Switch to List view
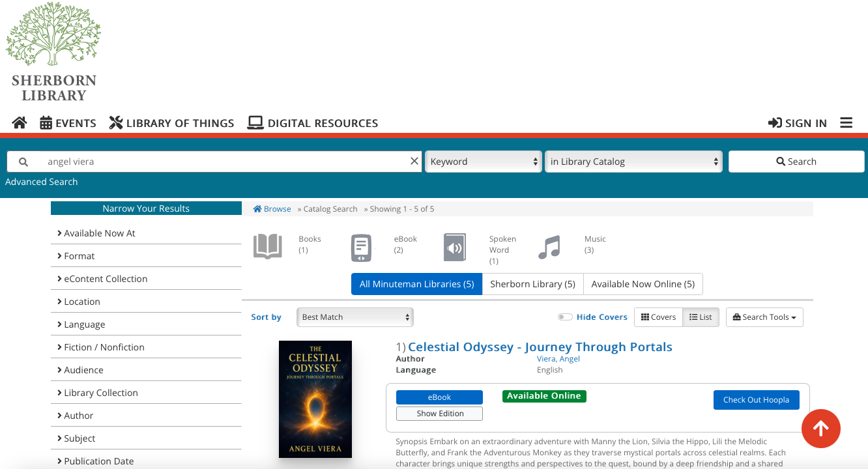The width and height of the screenshot is (868, 469). (x=701, y=317)
